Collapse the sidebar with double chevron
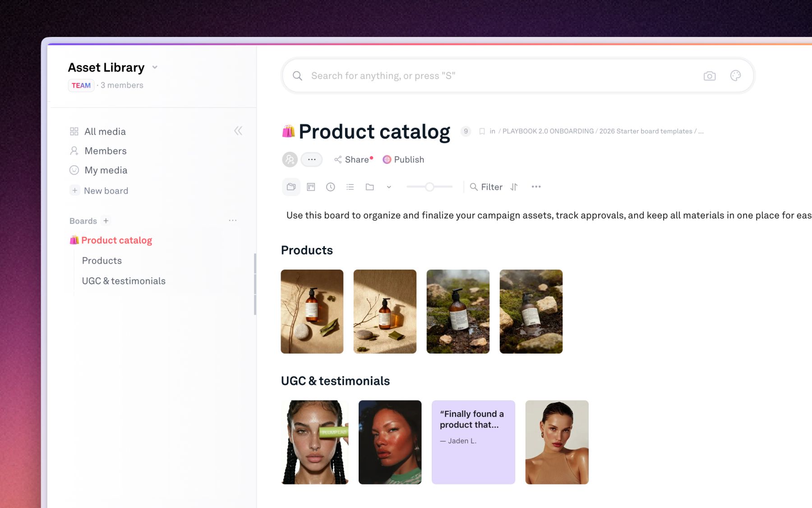812x508 pixels. [x=238, y=131]
